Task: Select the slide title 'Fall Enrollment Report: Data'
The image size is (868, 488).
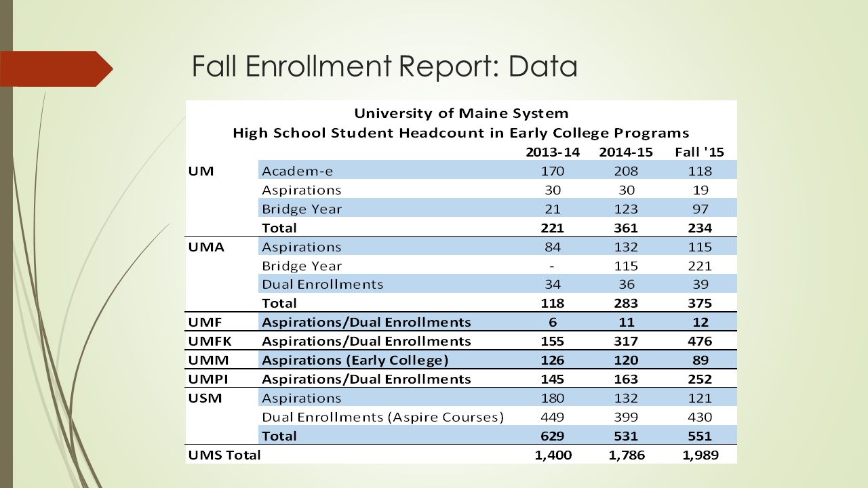Action: point(384,66)
